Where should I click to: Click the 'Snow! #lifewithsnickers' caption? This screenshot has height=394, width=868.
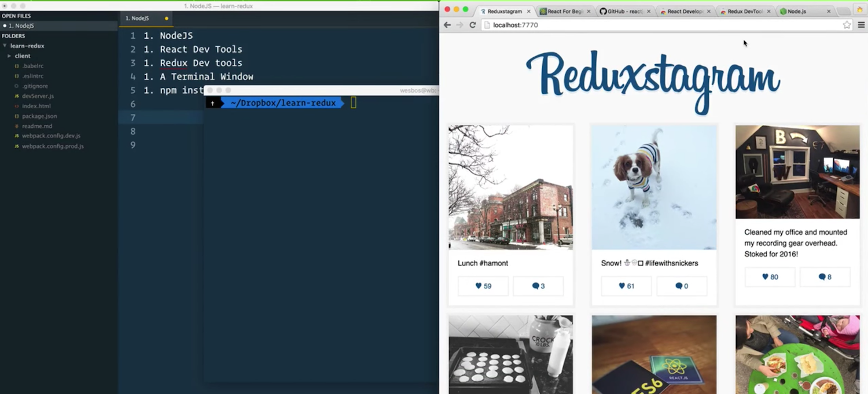649,263
